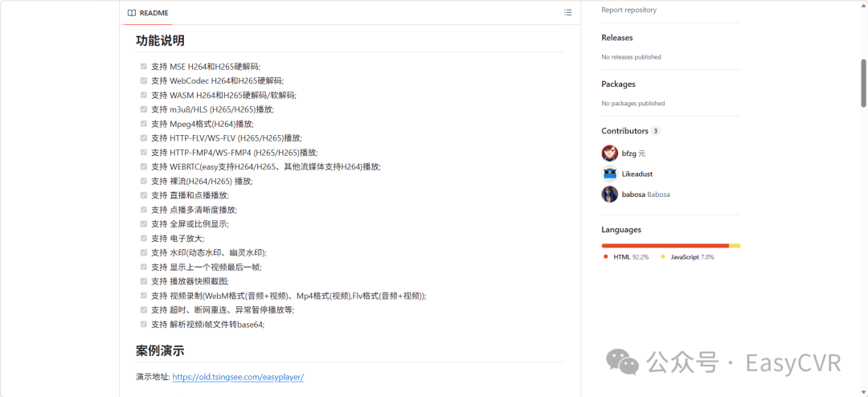The image size is (868, 397).
Task: Toggle checkbox for HTTP-FLV/WS-FLV播放
Action: pos(143,138)
